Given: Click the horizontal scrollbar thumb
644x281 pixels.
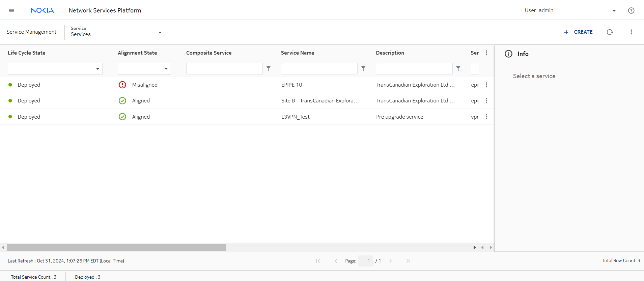Looking at the screenshot, I should tap(116, 248).
